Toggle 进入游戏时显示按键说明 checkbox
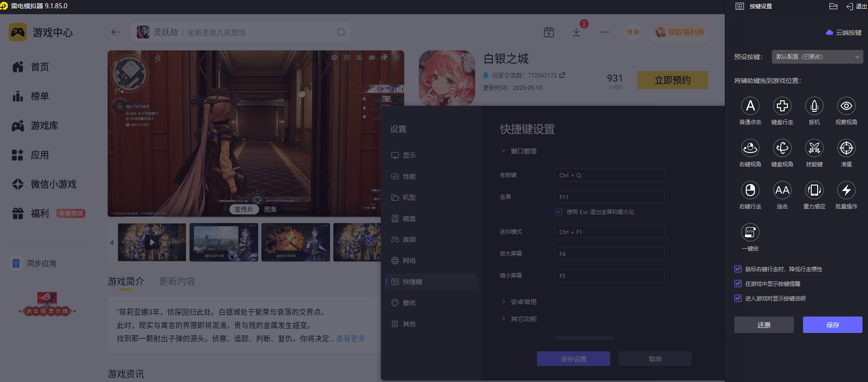 point(738,298)
